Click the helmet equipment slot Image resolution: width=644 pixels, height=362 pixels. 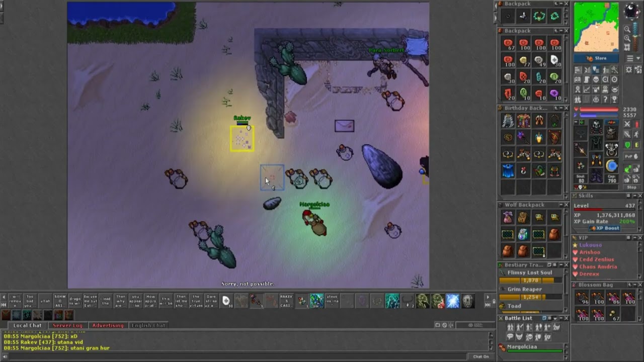pyautogui.click(x=596, y=127)
